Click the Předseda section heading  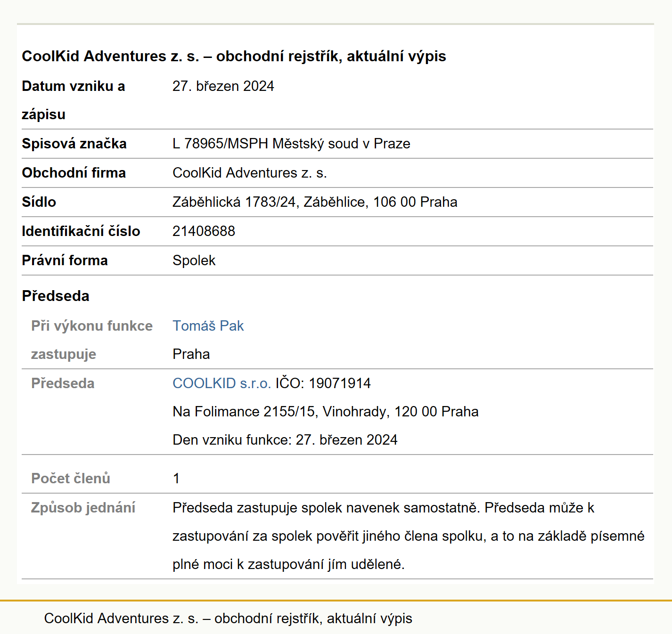(56, 296)
